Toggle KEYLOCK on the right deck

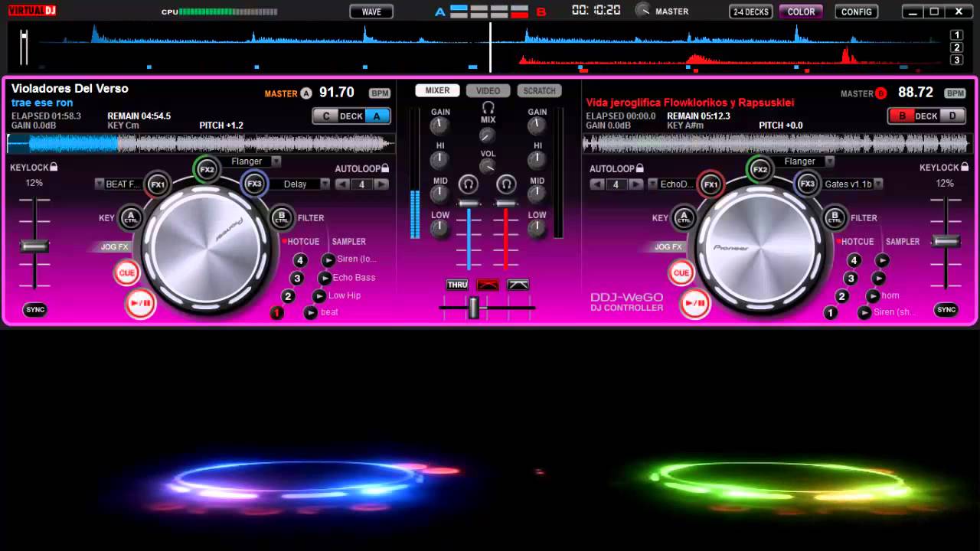pyautogui.click(x=944, y=167)
